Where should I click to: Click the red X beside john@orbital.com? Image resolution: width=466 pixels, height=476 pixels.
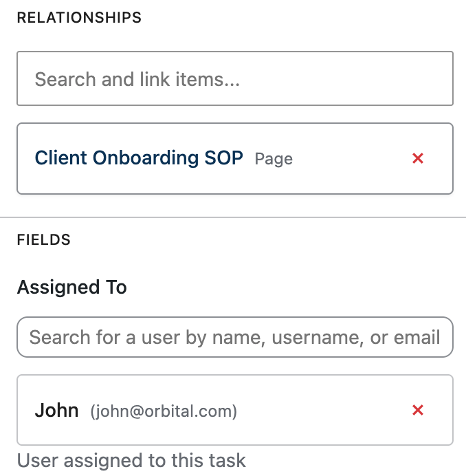click(x=418, y=410)
